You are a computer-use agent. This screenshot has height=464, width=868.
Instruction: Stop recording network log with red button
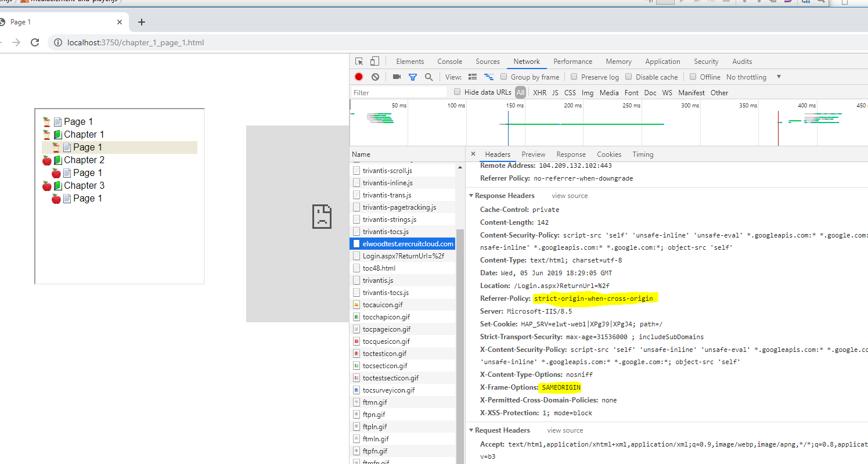[359, 77]
